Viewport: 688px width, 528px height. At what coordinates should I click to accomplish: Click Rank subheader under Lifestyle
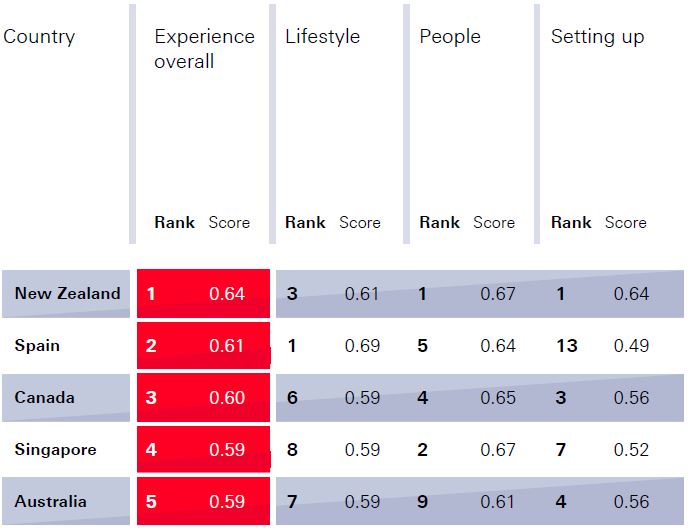pyautogui.click(x=305, y=222)
